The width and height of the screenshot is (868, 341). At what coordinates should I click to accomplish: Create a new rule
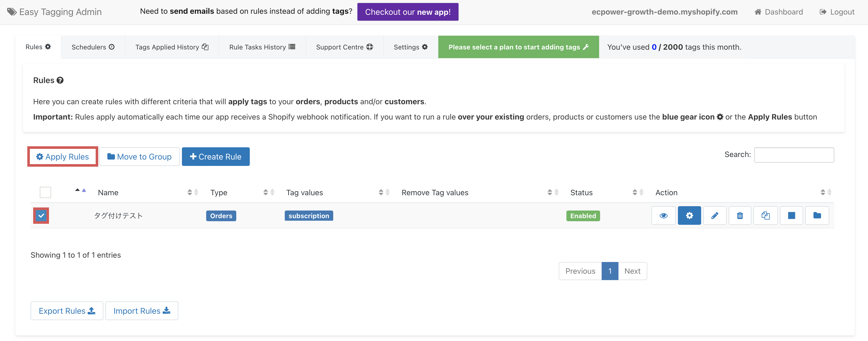(216, 156)
